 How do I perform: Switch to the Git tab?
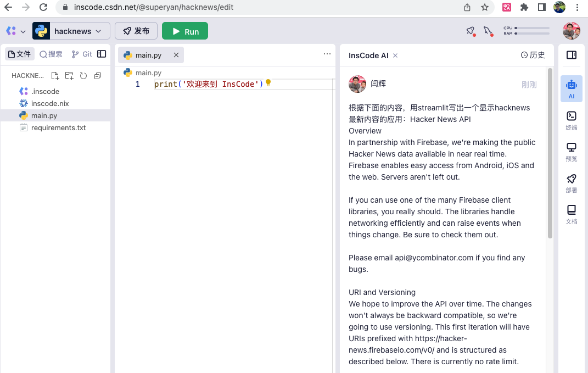pos(82,54)
